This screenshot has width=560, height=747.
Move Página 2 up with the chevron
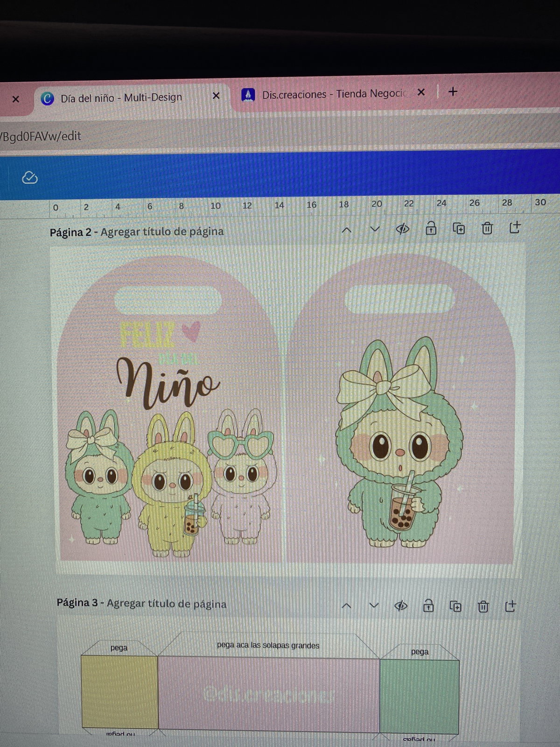[x=346, y=230]
